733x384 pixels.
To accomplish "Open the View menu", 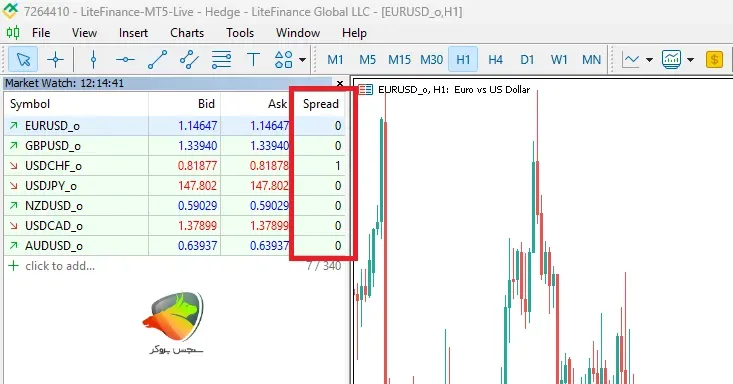I will click(84, 33).
